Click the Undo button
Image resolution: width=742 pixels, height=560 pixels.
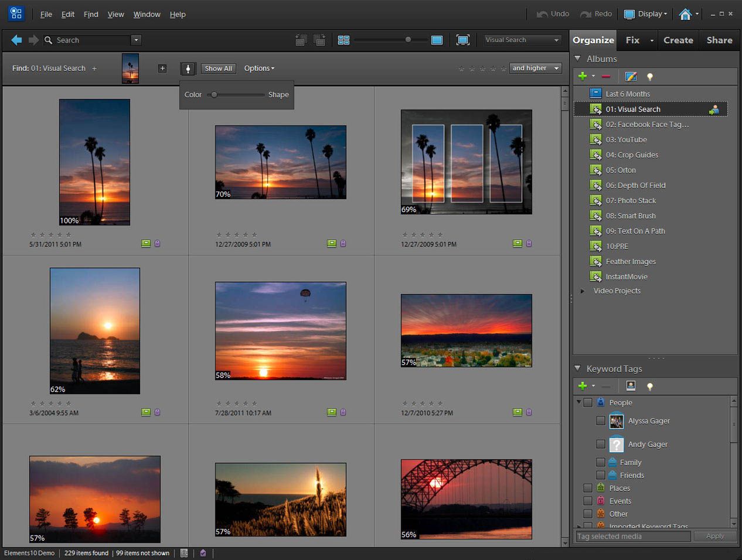tap(553, 14)
